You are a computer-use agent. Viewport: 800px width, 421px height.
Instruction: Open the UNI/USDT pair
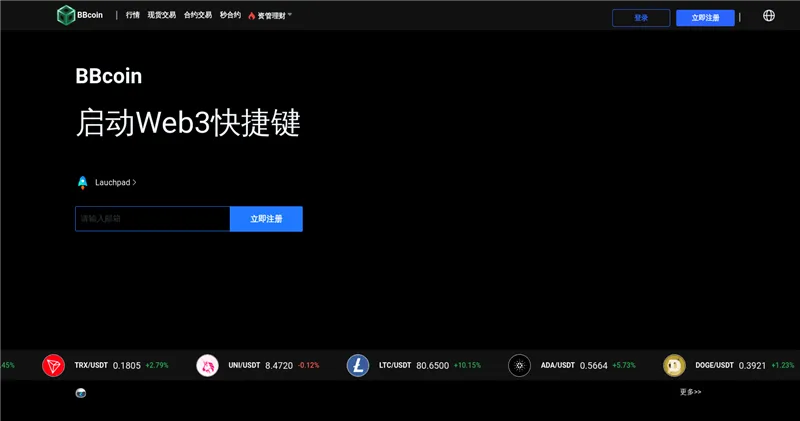click(244, 365)
